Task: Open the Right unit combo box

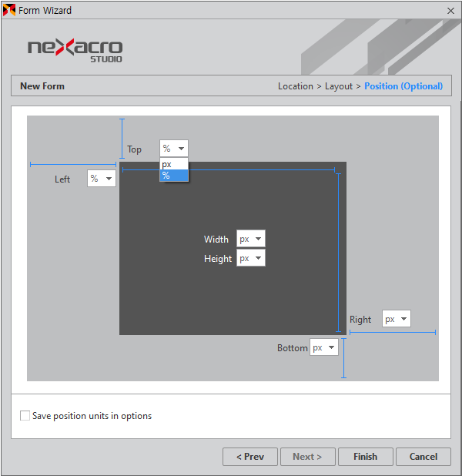Action: [397, 319]
